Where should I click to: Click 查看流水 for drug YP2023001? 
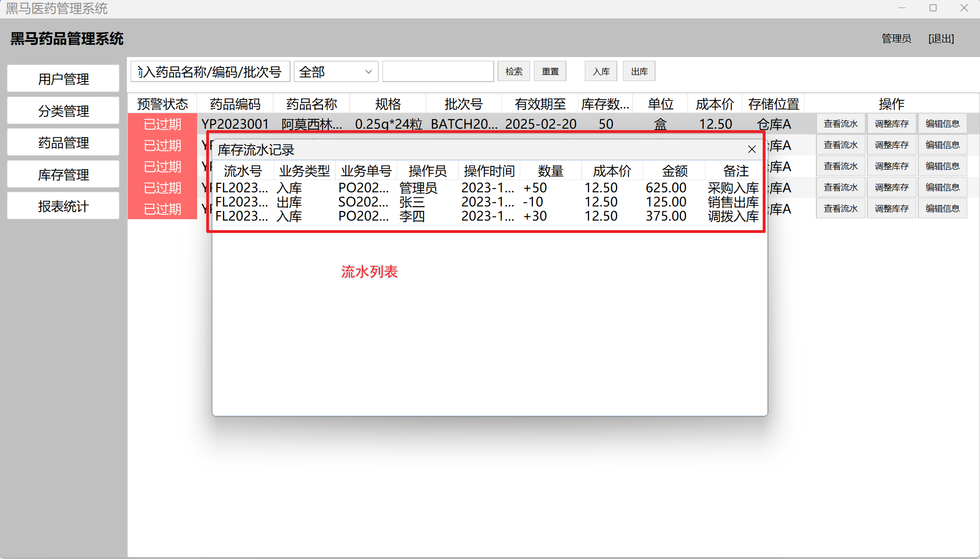840,123
